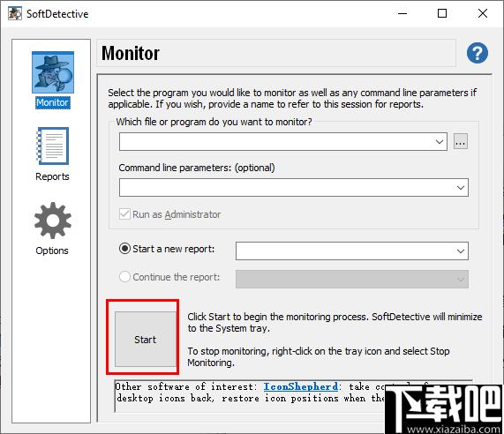Click the Start button to begin monitoring
This screenshot has height=434, width=504.
(x=146, y=339)
